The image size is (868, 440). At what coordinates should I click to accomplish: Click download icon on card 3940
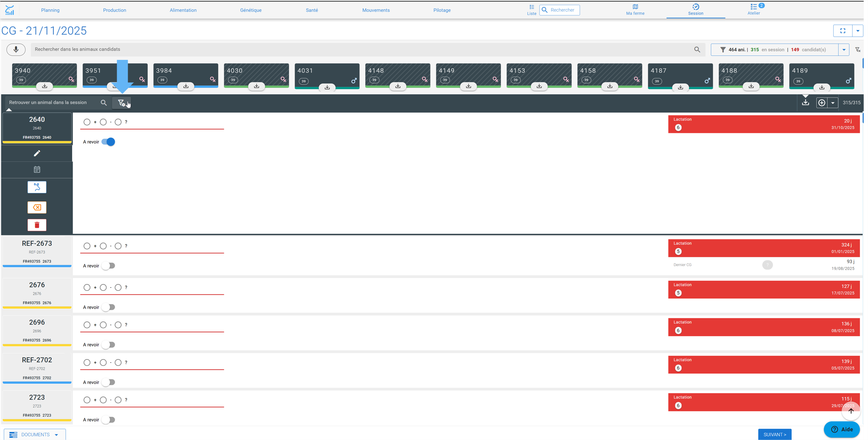(44, 86)
